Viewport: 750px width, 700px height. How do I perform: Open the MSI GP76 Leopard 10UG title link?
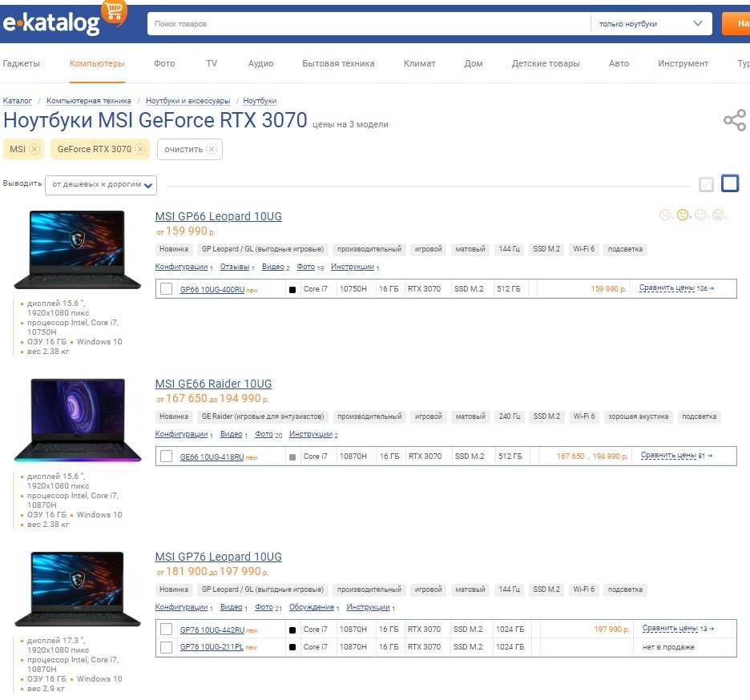point(219,557)
